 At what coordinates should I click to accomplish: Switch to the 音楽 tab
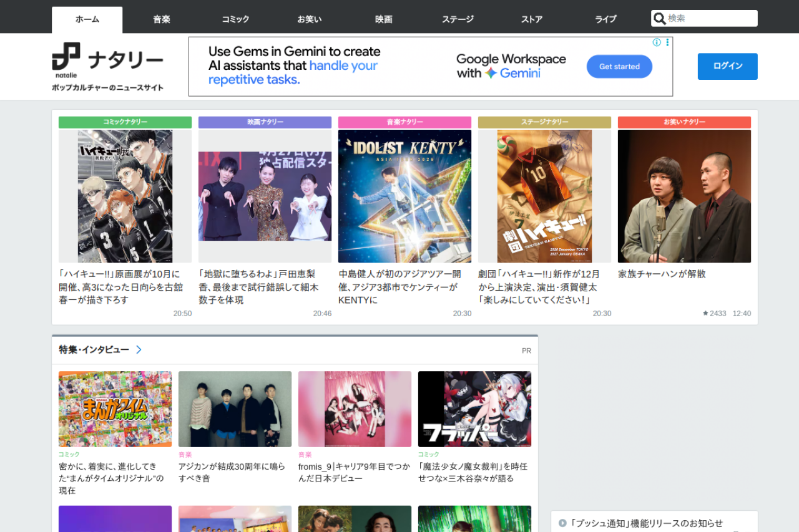coord(162,19)
